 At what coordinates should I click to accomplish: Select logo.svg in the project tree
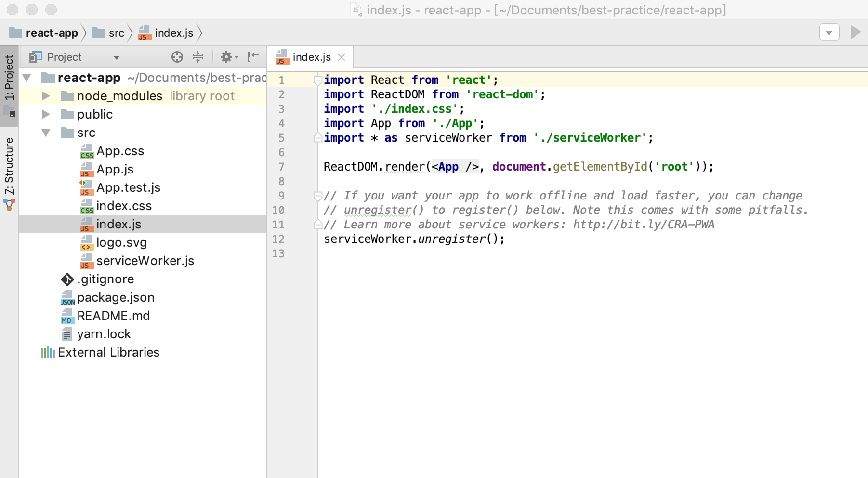click(x=121, y=243)
